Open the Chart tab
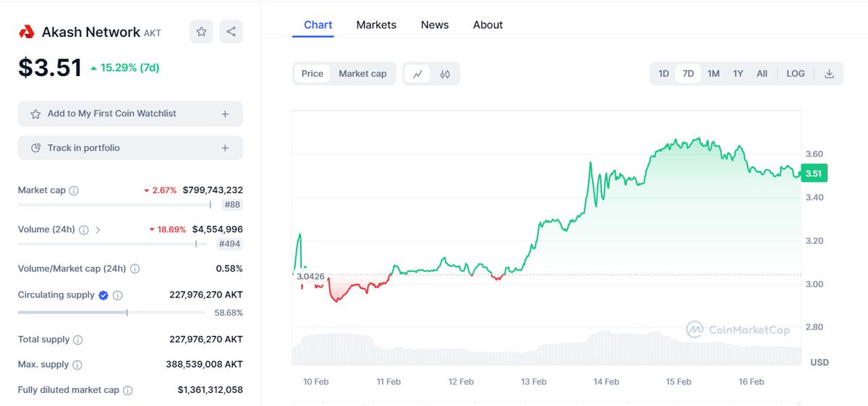The height and width of the screenshot is (406, 868). [x=318, y=25]
